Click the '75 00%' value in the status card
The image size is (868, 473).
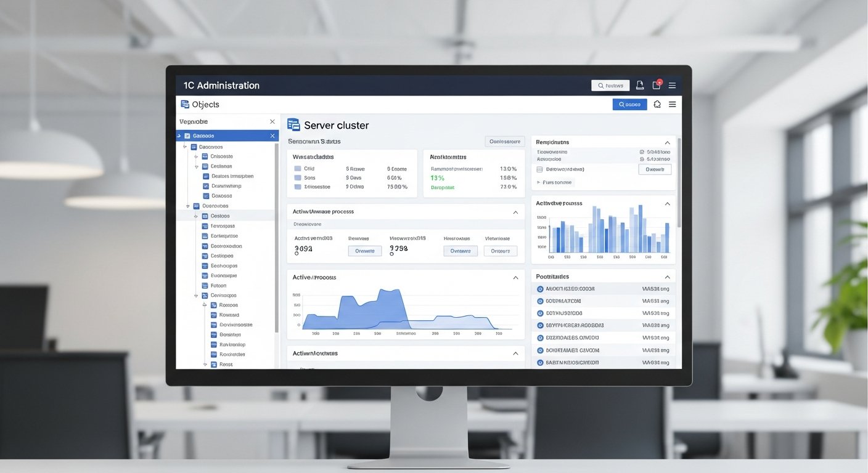click(397, 187)
